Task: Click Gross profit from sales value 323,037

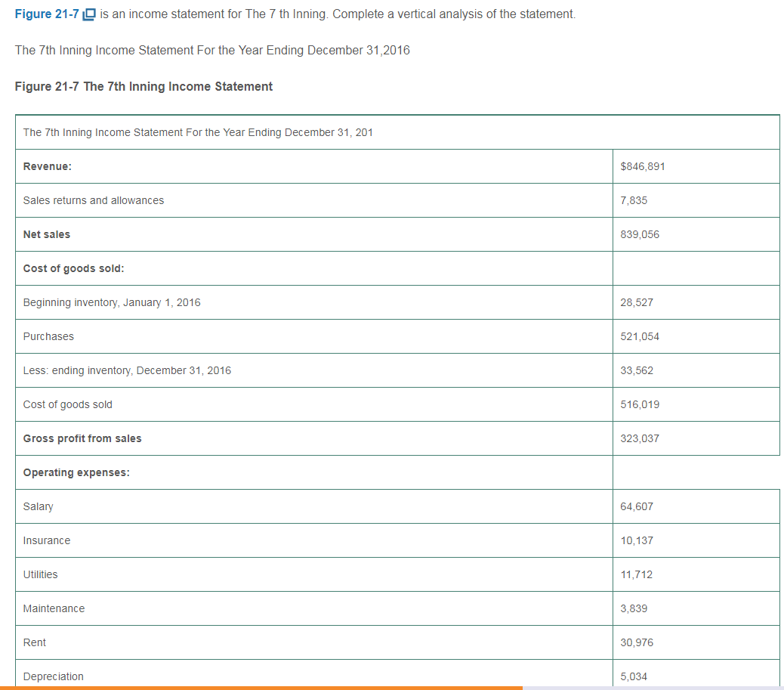Action: tap(639, 438)
